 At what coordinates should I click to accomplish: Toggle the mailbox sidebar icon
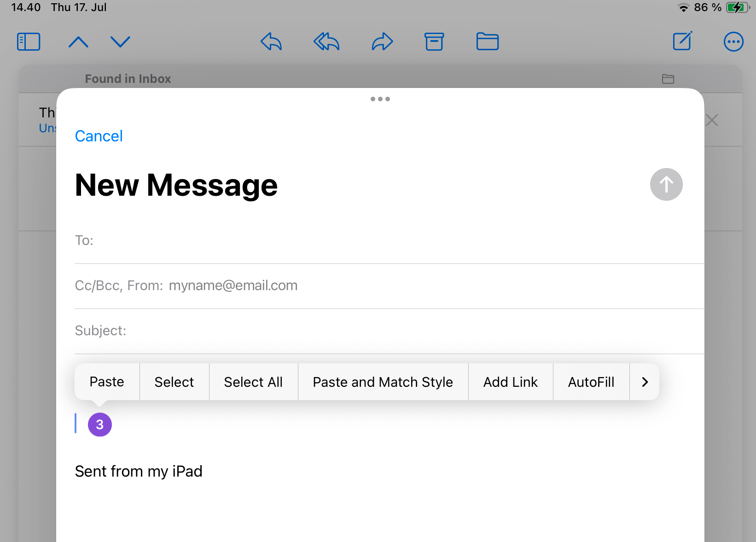[29, 42]
